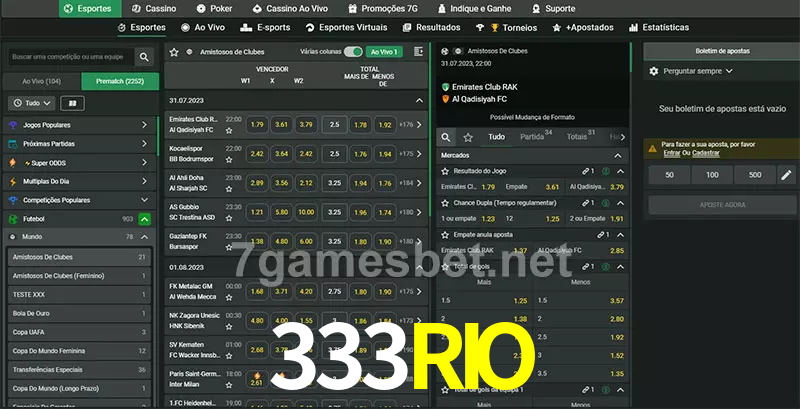Collapse the Mundo region list
Screen dimensions: 800x409
[x=144, y=237]
